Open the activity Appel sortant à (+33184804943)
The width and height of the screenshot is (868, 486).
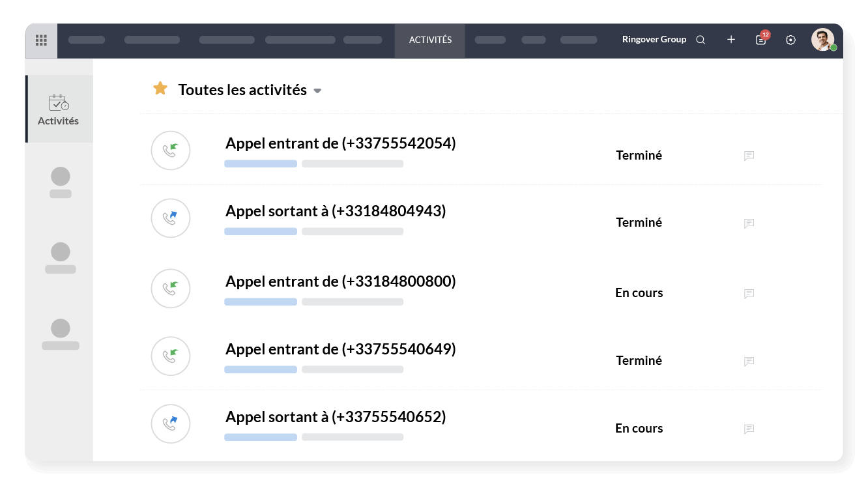click(336, 210)
